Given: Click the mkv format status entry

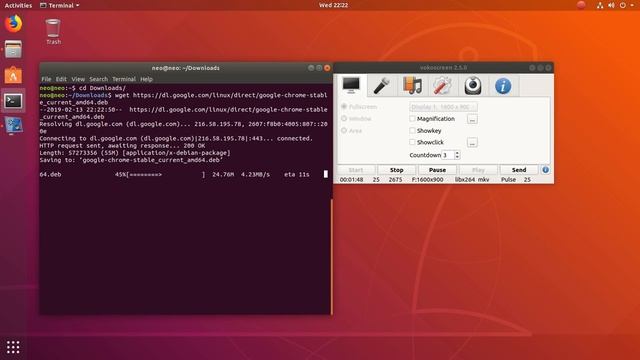Looking at the screenshot, I should coord(484,180).
